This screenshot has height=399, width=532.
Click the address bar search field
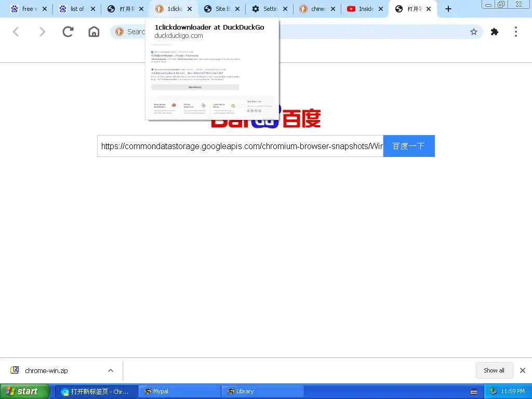(297, 32)
